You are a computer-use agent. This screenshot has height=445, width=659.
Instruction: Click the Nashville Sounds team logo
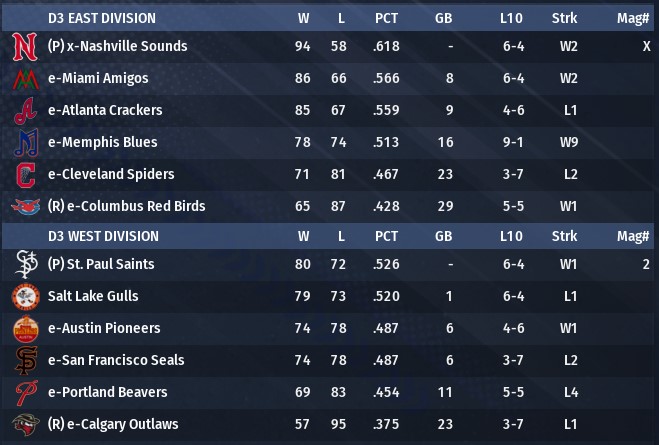tap(24, 47)
